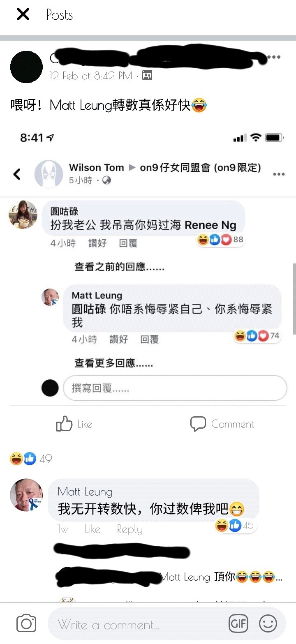Expand 查看更多回應 more replies

(113, 363)
